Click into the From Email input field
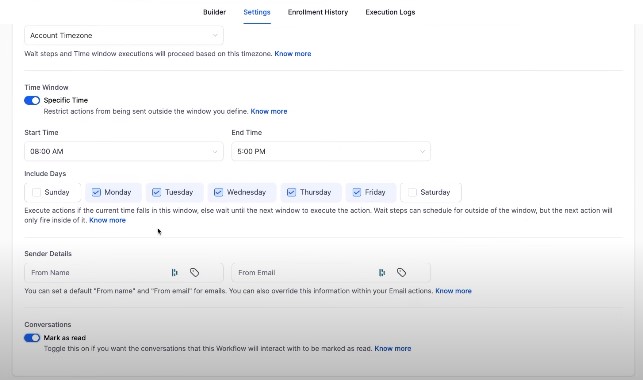 pyautogui.click(x=306, y=273)
